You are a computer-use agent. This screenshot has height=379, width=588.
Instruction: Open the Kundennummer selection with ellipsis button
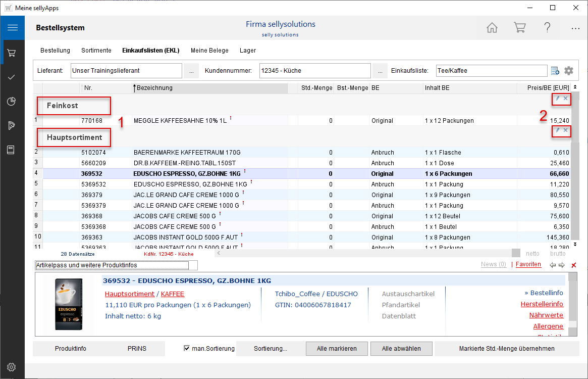[380, 71]
